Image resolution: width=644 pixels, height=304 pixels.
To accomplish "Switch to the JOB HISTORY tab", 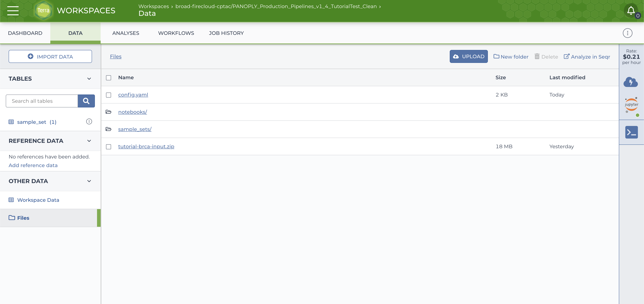I will point(226,33).
